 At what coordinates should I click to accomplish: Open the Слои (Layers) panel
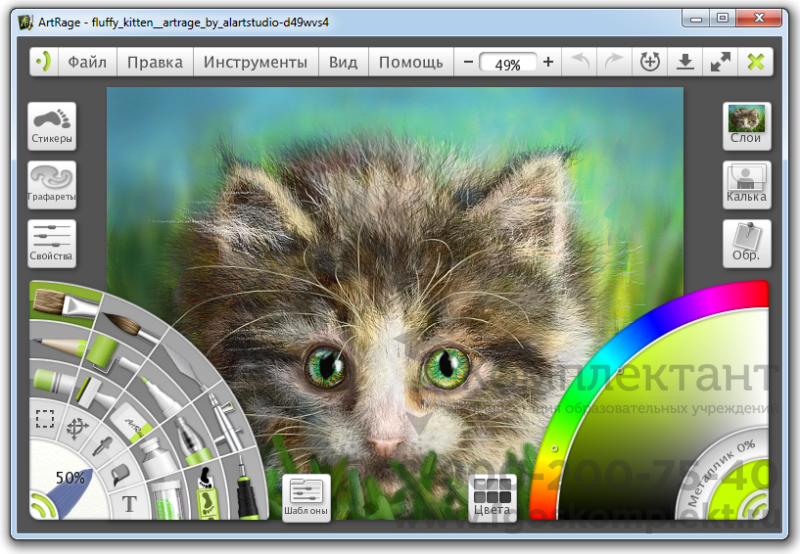[x=746, y=126]
